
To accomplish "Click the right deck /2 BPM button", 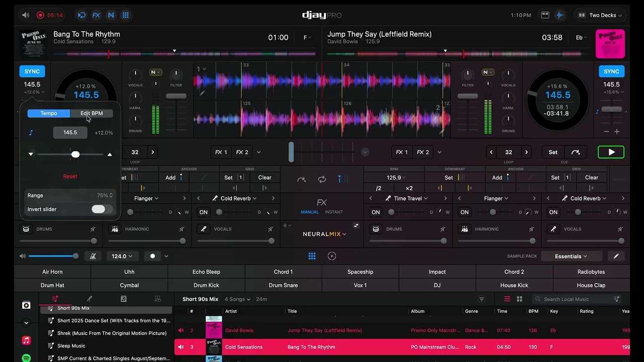I will click(x=379, y=189).
